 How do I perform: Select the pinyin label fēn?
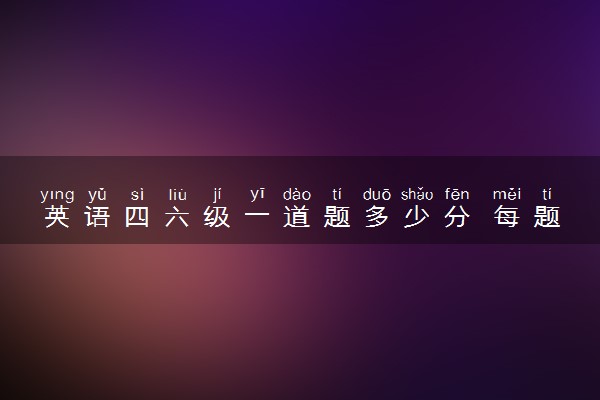(457, 195)
